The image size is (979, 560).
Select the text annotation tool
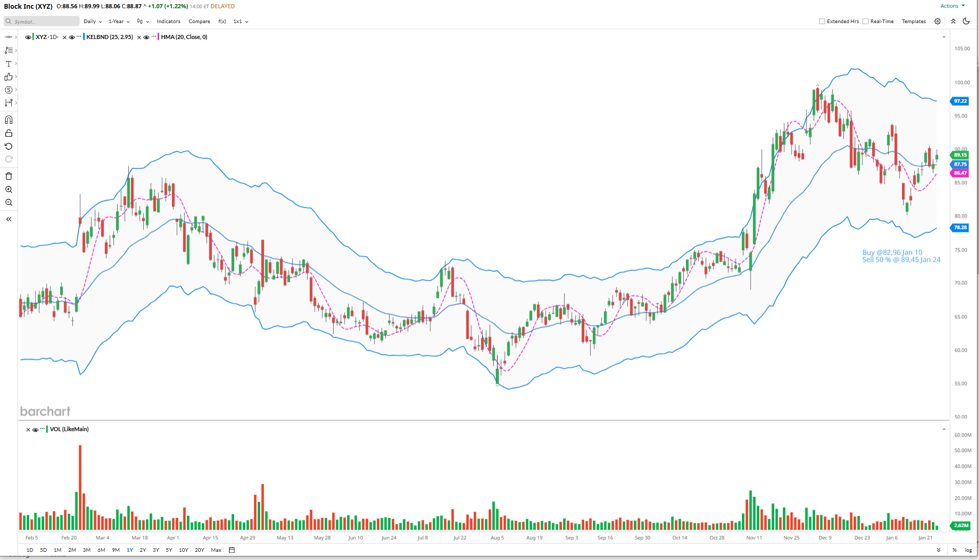[x=9, y=64]
